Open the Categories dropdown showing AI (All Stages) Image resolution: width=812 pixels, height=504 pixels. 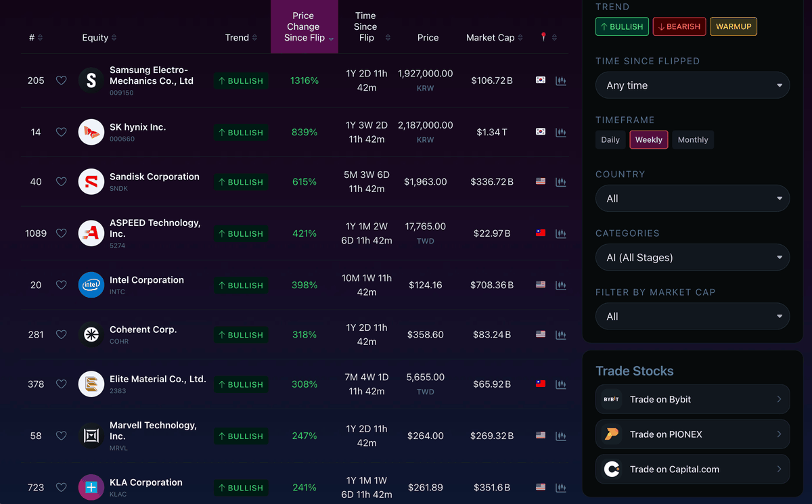click(x=692, y=257)
